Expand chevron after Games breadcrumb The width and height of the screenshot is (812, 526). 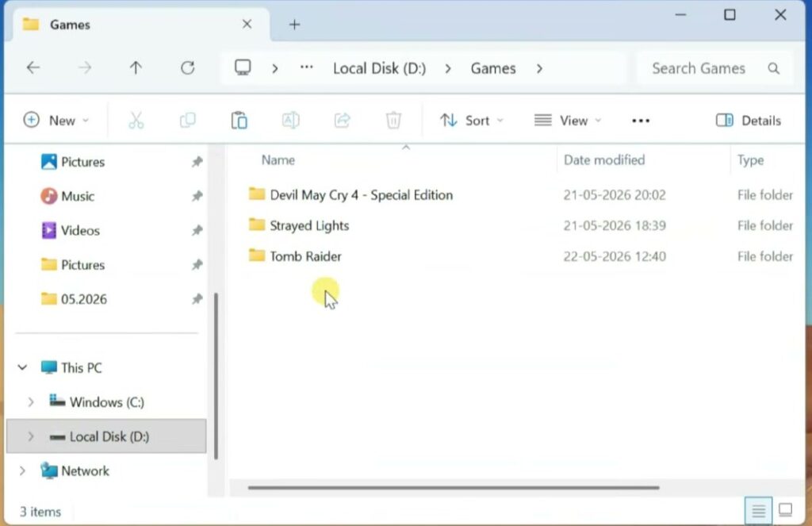(x=539, y=68)
